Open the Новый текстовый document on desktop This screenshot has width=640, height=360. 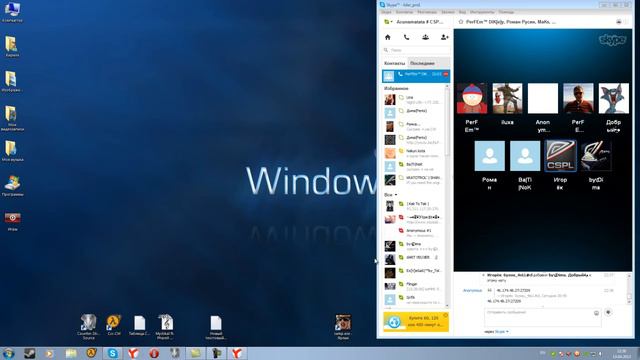(216, 327)
